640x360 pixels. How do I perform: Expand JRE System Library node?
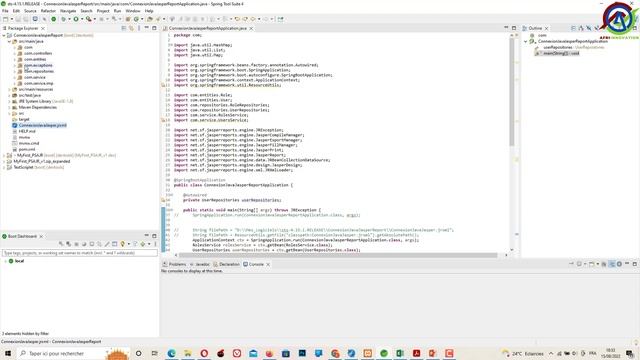pos(9,101)
